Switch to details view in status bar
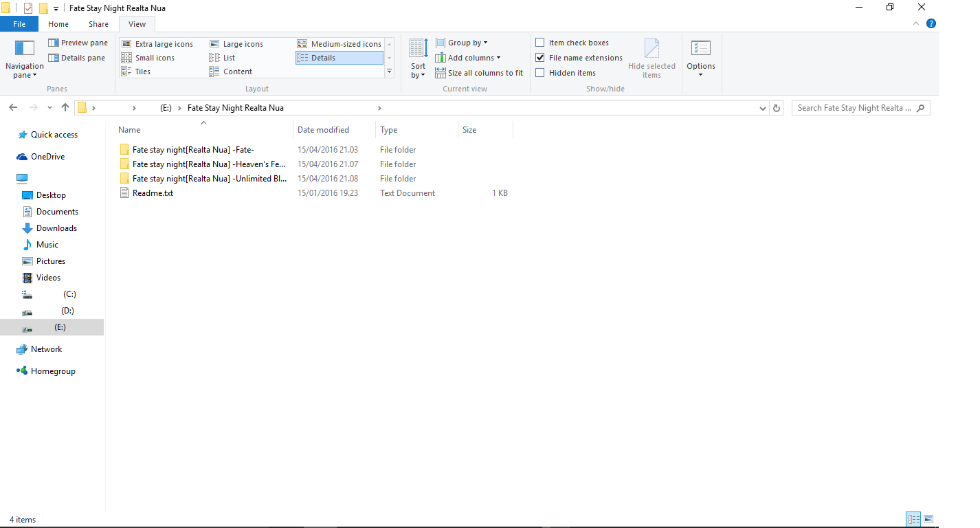The image size is (980, 528). 913,519
